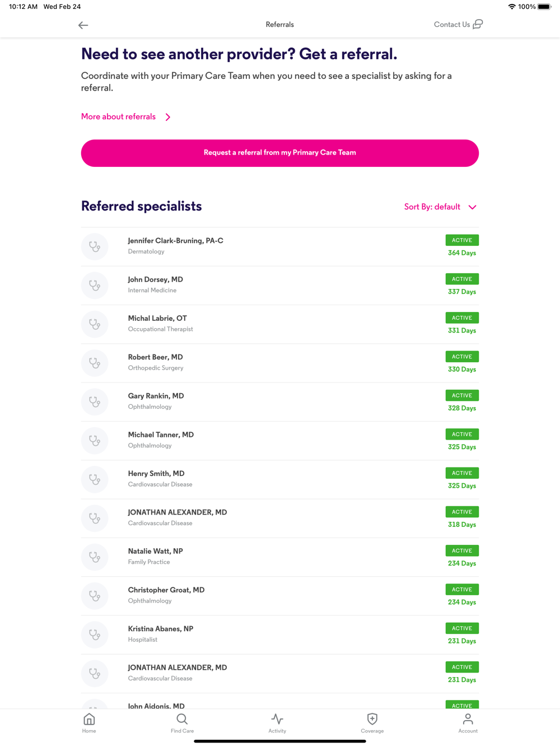Open the Find Care search tab
560x747 pixels.
pyautogui.click(x=182, y=722)
